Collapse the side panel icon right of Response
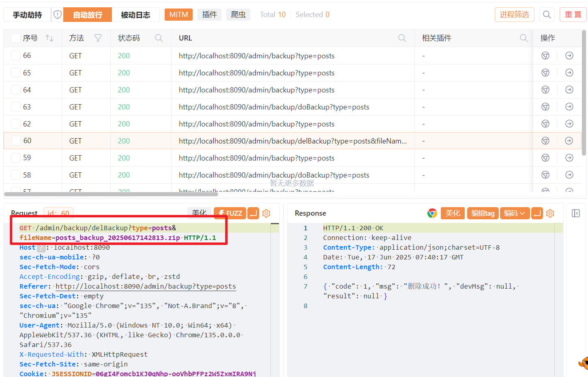 coord(575,213)
